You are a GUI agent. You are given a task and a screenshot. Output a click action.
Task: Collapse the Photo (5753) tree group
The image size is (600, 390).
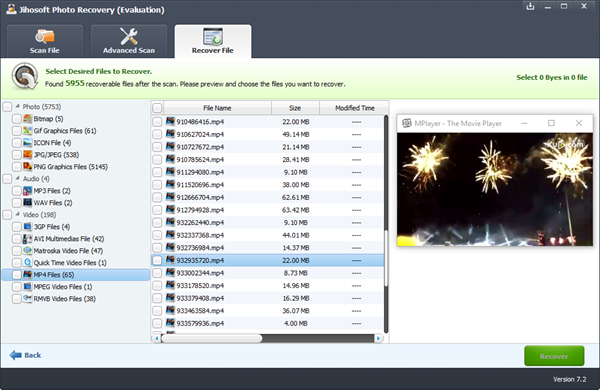tap(18, 106)
